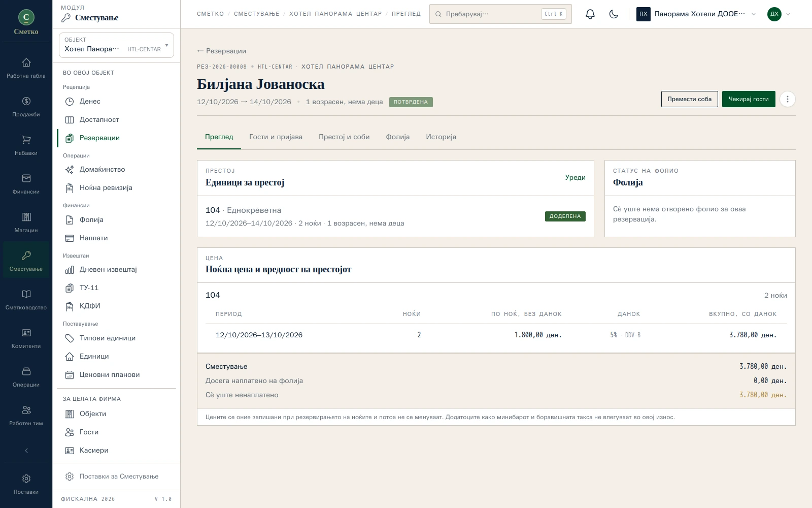Open the ТУ-11 report

coord(117,288)
